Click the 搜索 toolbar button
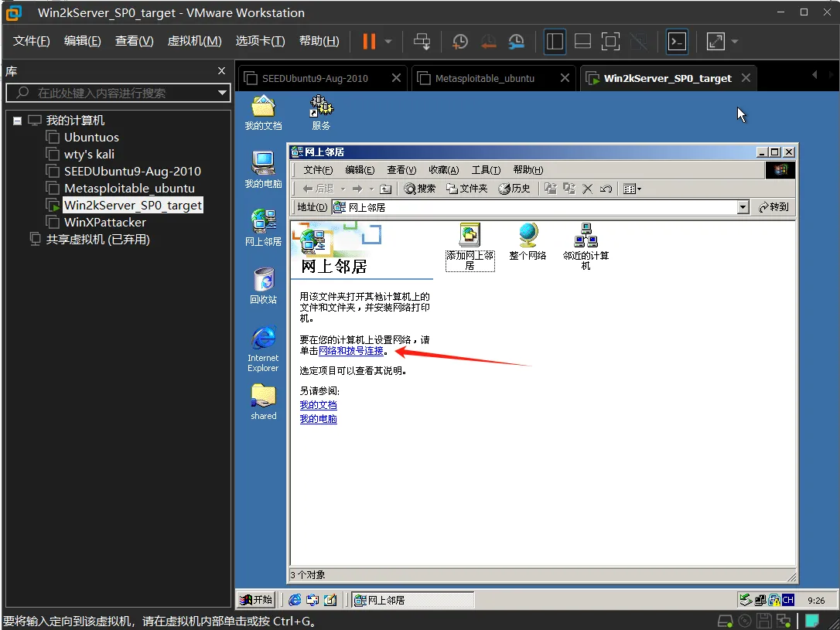840x630 pixels. click(419, 189)
